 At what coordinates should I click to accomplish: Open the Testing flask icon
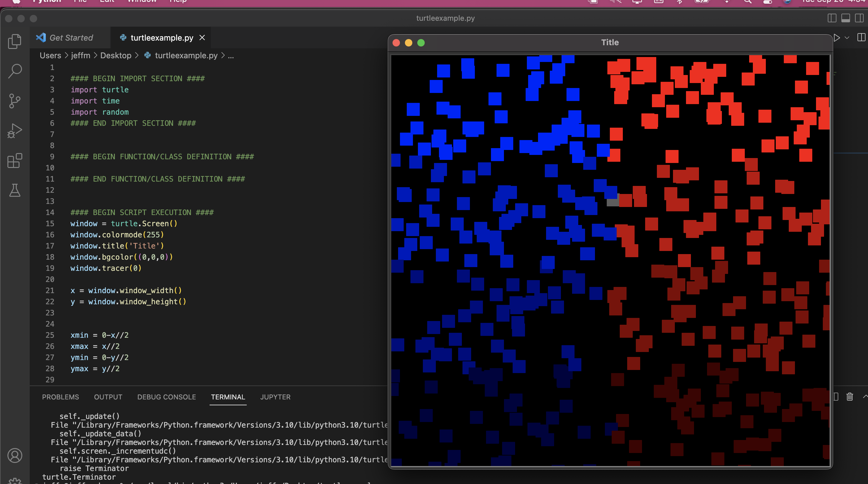15,190
